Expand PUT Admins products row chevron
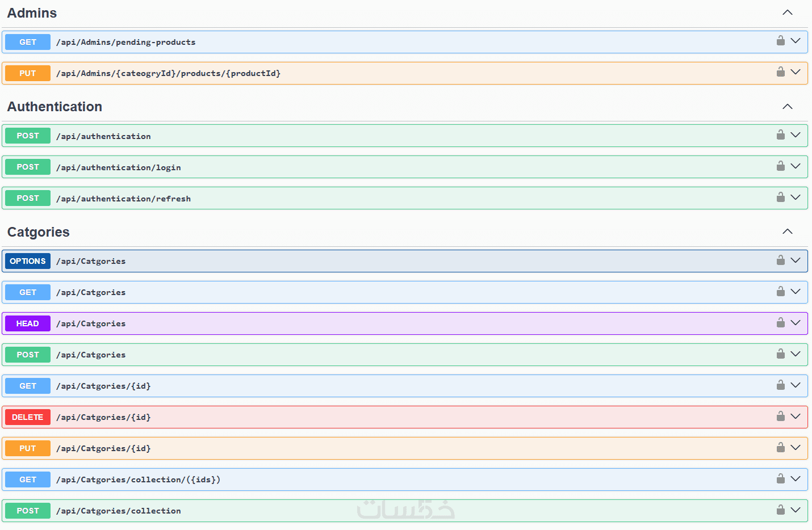Screen dimensions: 812x530 click(796, 72)
